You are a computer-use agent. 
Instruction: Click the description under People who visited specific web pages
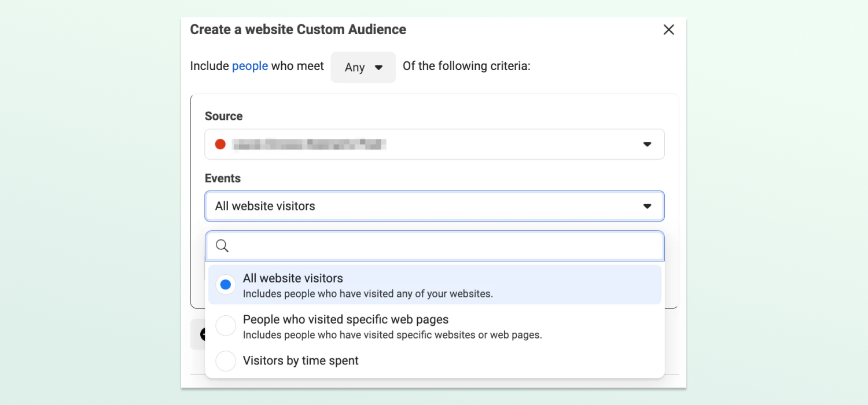pos(392,335)
